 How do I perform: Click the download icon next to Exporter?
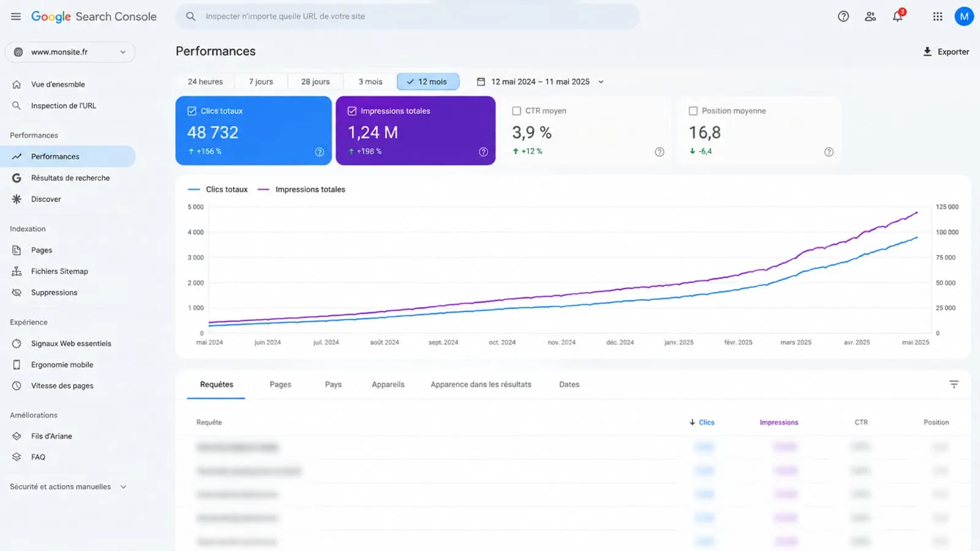click(x=927, y=51)
